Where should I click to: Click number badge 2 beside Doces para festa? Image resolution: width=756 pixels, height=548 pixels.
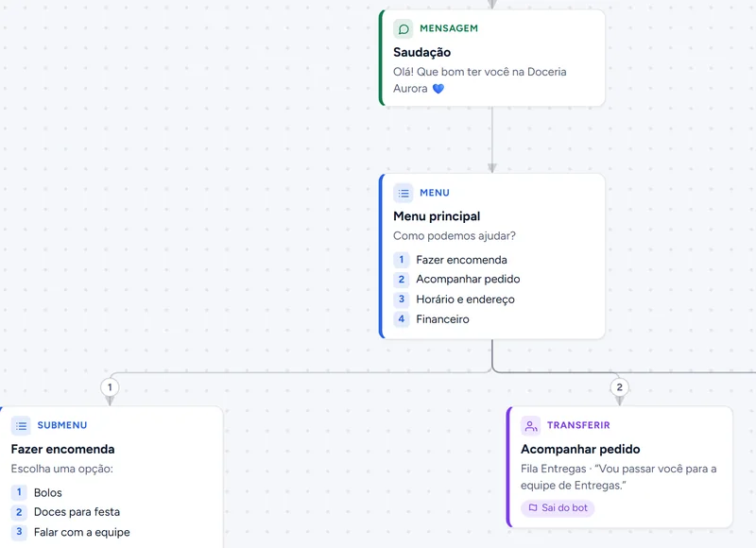click(19, 512)
